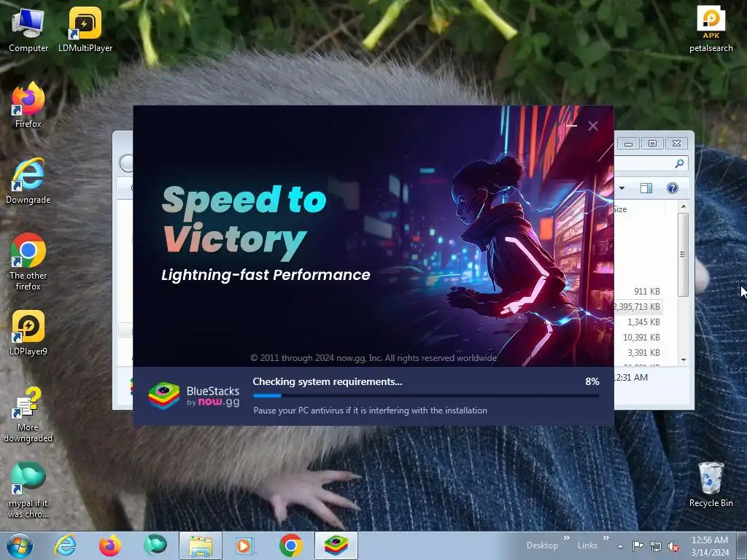Select the Recycle Bin icon
Screen dimensions: 747x560
[x=711, y=485]
